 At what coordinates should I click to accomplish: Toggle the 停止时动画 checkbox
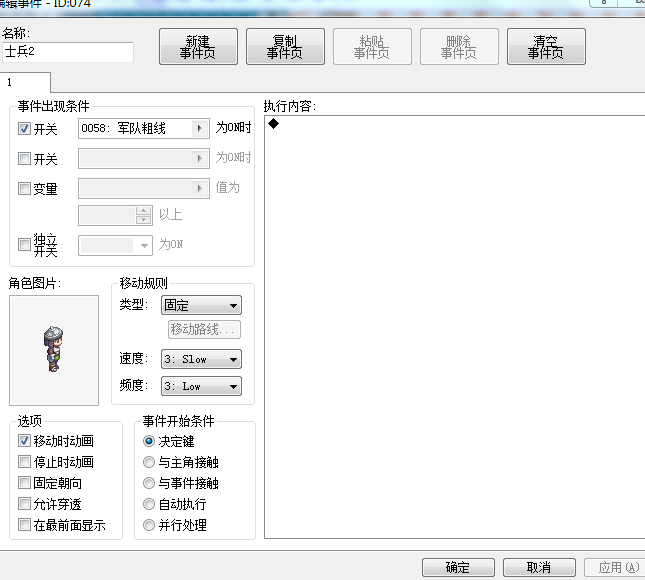coord(24,462)
